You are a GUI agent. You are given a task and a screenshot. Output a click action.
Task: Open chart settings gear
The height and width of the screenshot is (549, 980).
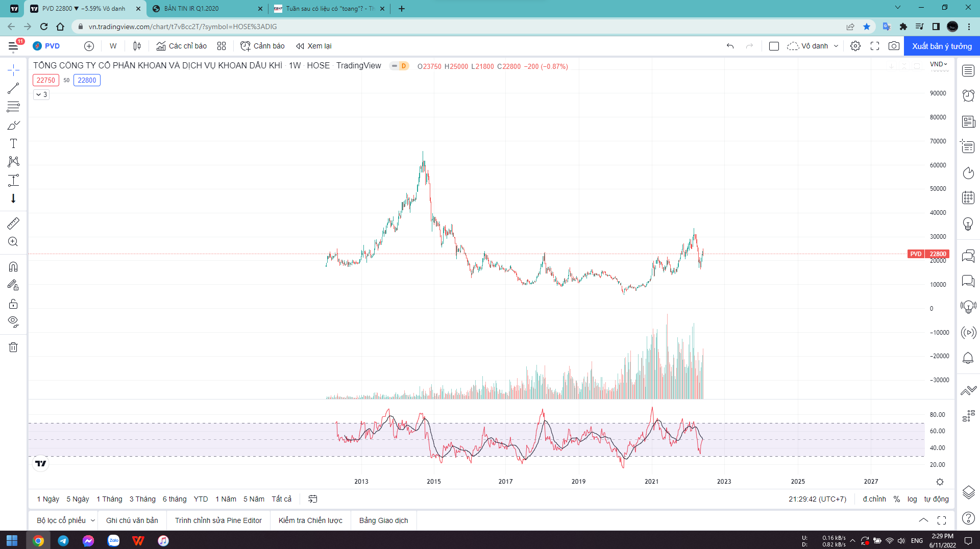point(855,46)
